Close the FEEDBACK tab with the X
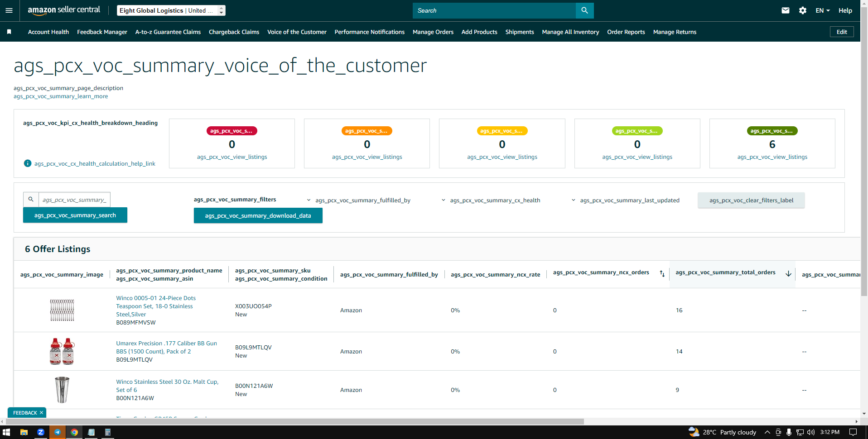The width and height of the screenshot is (868, 439). point(41,413)
